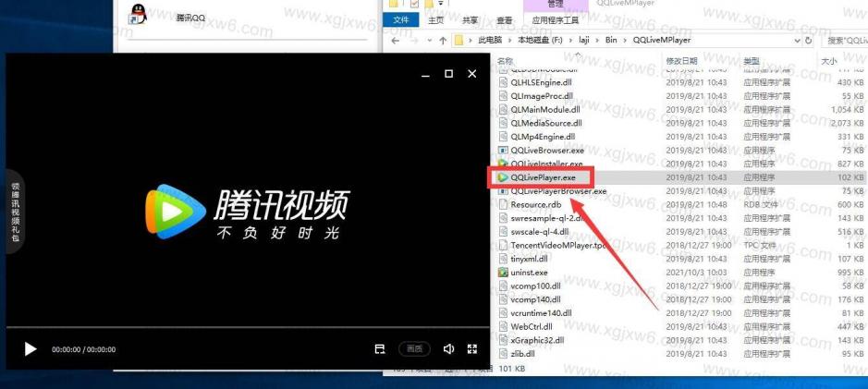Image resolution: width=868 pixels, height=389 pixels.
Task: Sort files by the 名称 column
Action: (505, 60)
